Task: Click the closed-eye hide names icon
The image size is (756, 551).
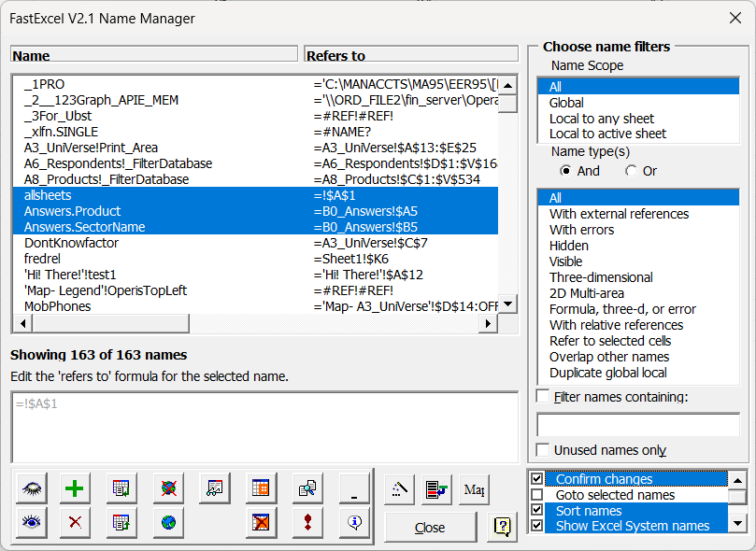Action: pos(32,488)
